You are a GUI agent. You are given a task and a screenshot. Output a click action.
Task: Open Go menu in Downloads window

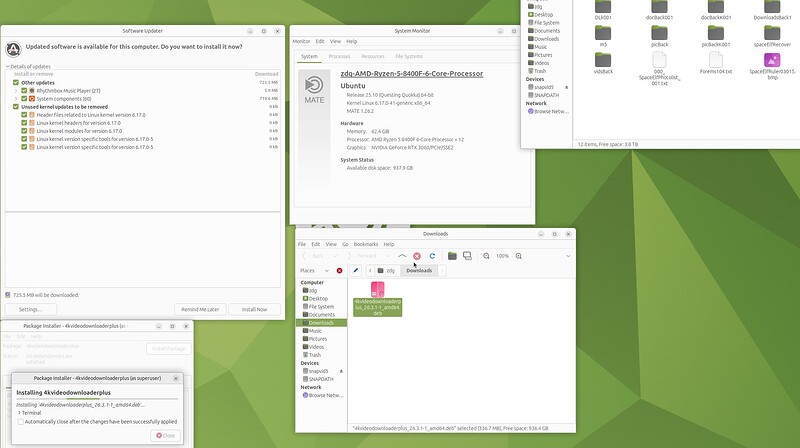[x=345, y=244]
